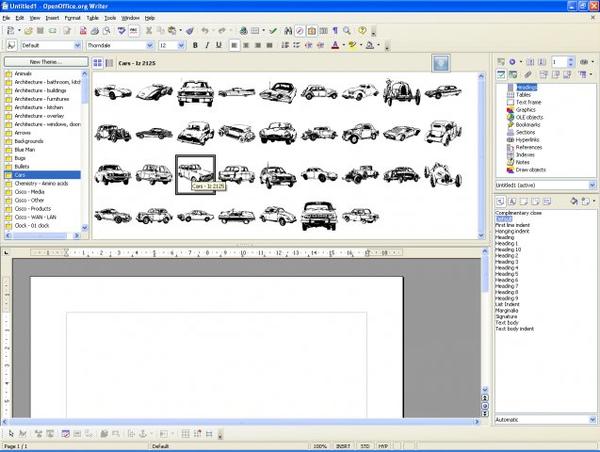Image resolution: width=600 pixels, height=452 pixels.
Task: Switch gallery to icon view
Action: 97,62
